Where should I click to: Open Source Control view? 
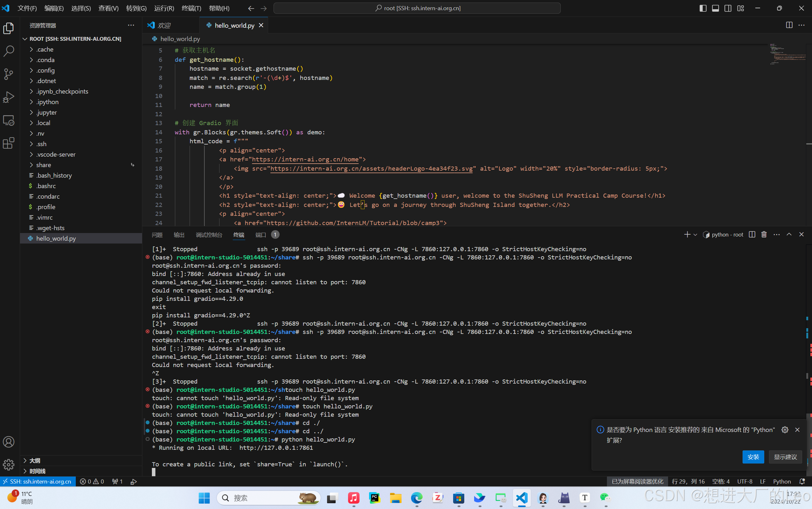tap(8, 74)
